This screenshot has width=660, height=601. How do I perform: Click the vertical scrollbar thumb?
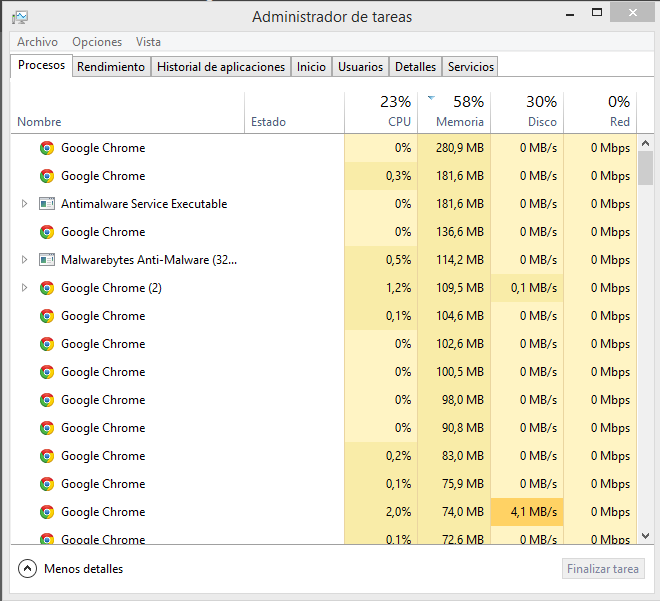pos(645,168)
